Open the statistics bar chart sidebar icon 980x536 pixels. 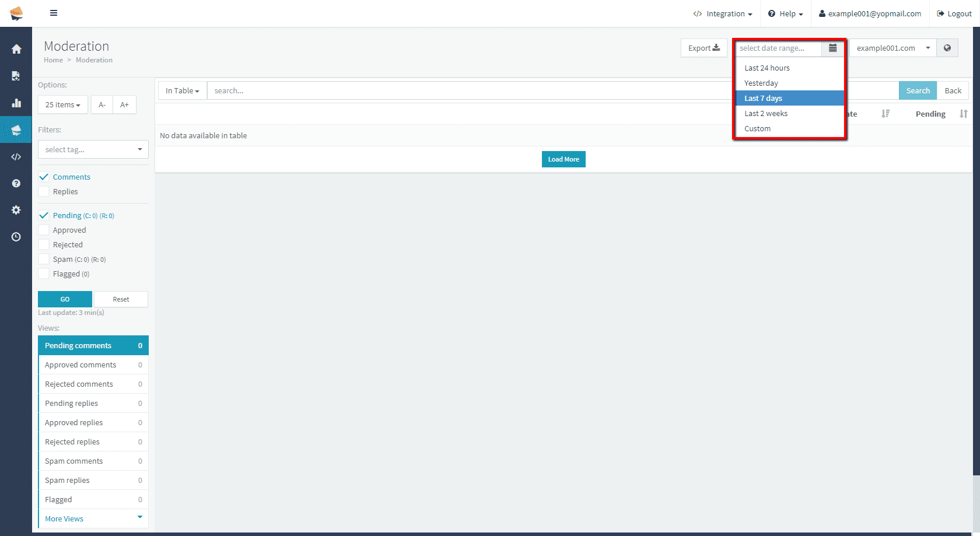(x=16, y=103)
